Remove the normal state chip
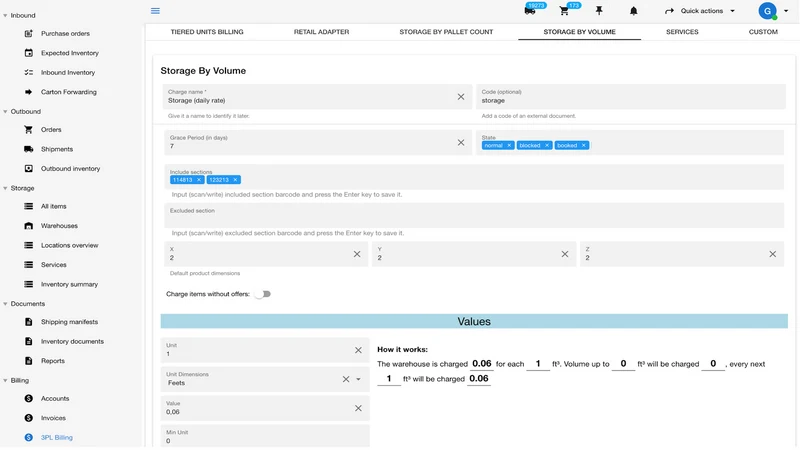800x450 pixels. click(x=509, y=145)
